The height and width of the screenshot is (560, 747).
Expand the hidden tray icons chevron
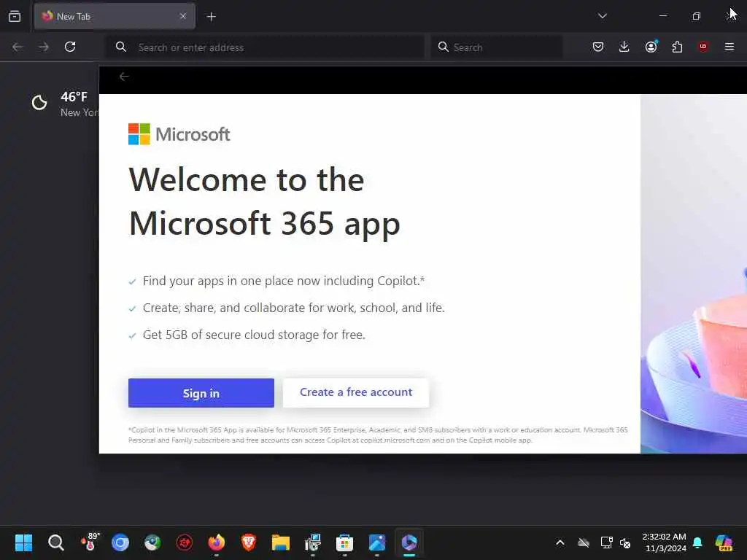pyautogui.click(x=560, y=542)
